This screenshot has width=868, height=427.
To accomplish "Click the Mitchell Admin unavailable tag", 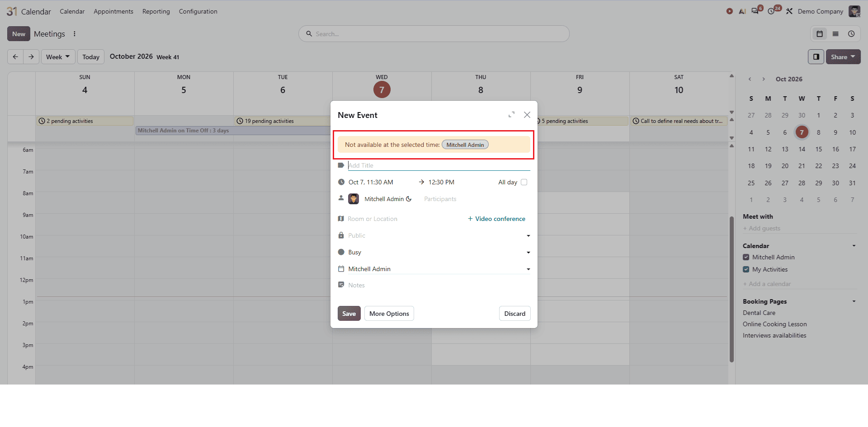I will pyautogui.click(x=465, y=145).
